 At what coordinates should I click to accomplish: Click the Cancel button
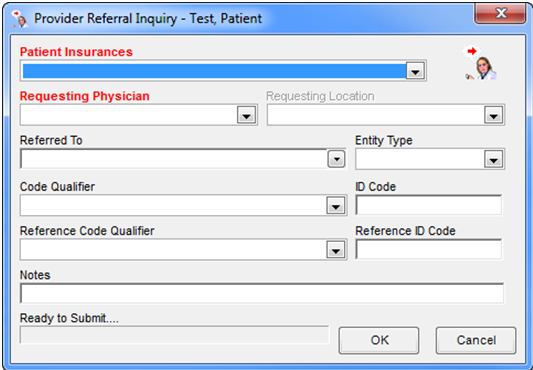[x=476, y=340]
